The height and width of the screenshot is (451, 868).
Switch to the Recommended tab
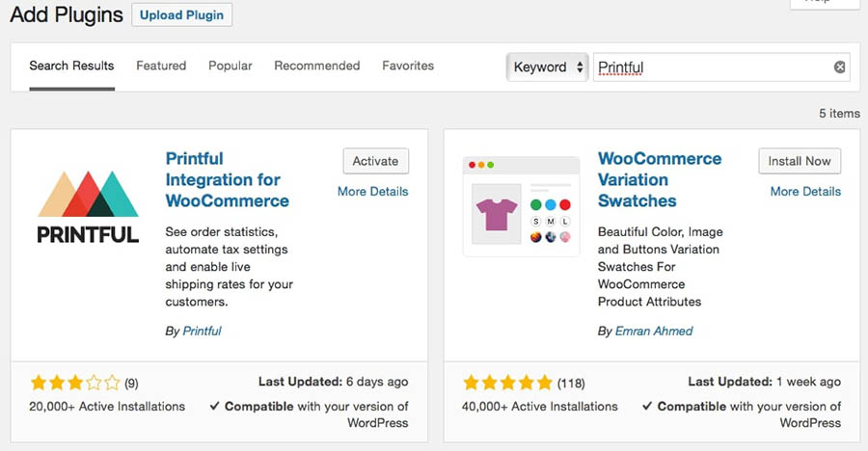pyautogui.click(x=316, y=66)
